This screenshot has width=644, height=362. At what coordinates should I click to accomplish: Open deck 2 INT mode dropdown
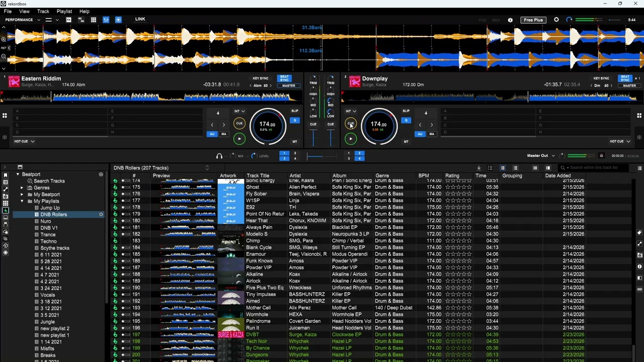pyautogui.click(x=351, y=111)
